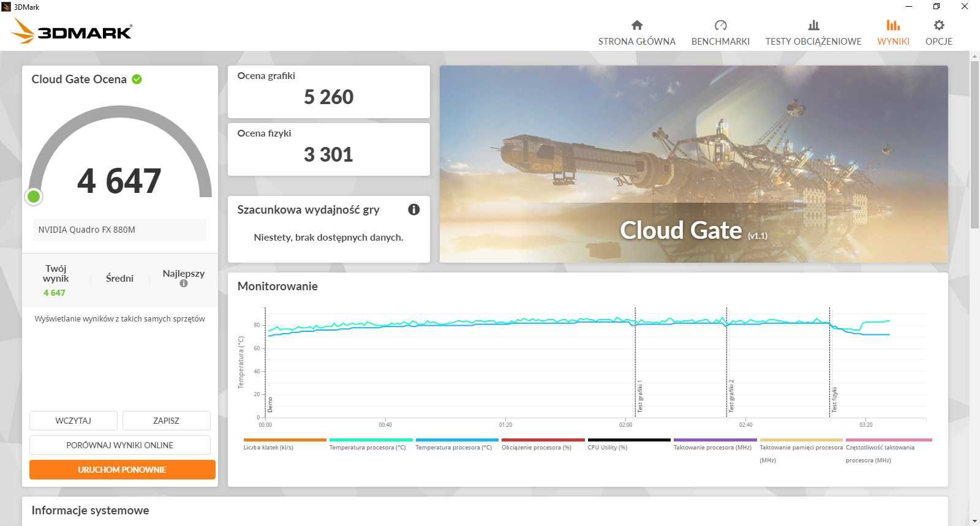The image size is (980, 526).
Task: Click the main score 4 647 in gauge
Action: pos(119,181)
